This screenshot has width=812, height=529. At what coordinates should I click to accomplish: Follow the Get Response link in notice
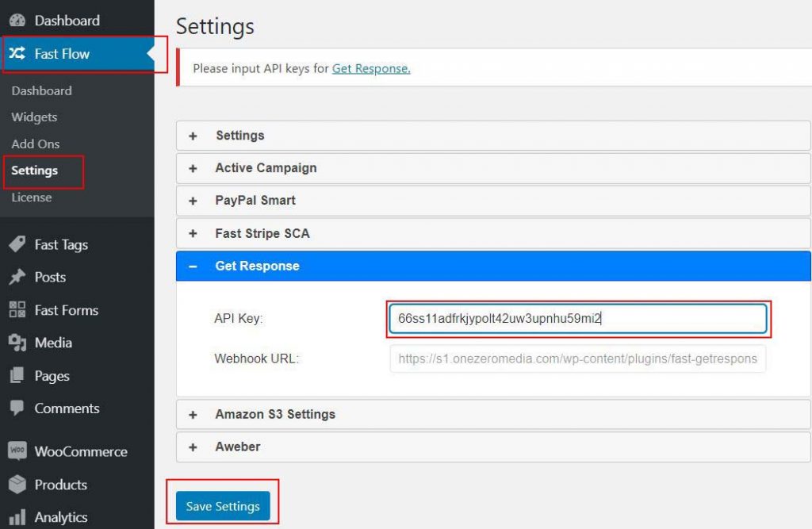(371, 68)
